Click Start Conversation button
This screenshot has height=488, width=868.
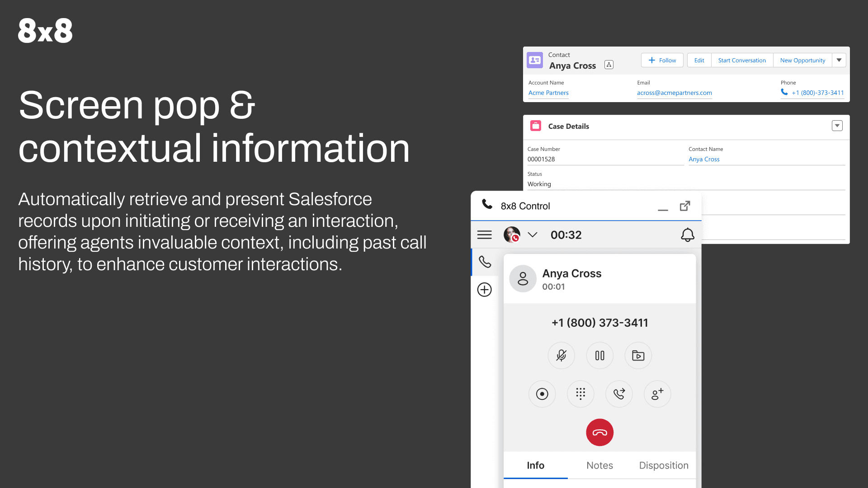742,60
